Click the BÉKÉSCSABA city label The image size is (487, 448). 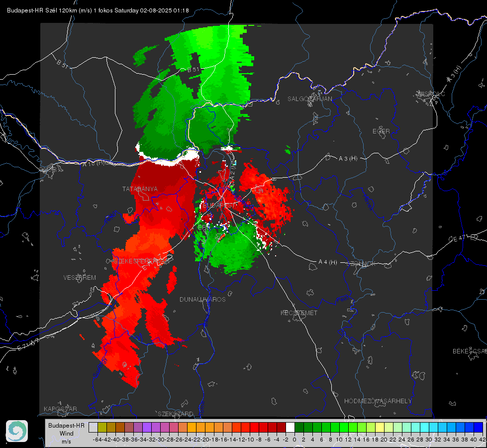[470, 351]
